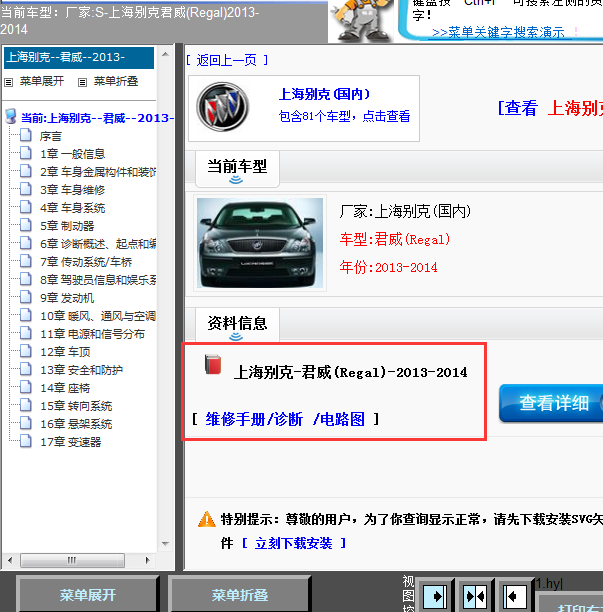Click 包含81个车型，点击查看 link
Screen dimensions: 603x612
(344, 116)
